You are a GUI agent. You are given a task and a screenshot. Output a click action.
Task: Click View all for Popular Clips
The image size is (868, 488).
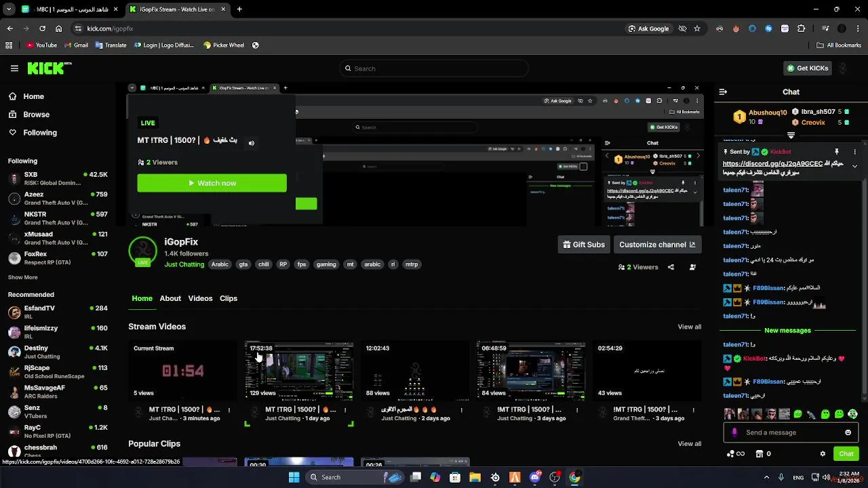pyautogui.click(x=690, y=444)
